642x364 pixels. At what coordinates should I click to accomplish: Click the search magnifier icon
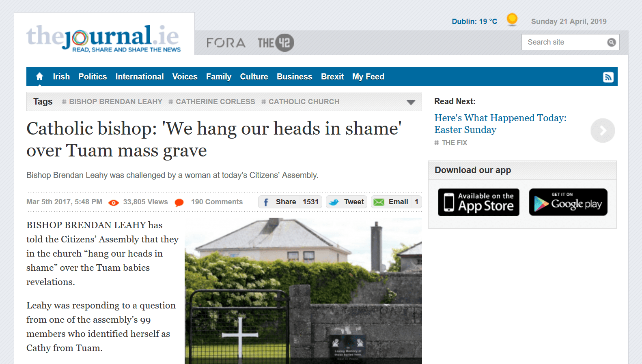pyautogui.click(x=611, y=42)
